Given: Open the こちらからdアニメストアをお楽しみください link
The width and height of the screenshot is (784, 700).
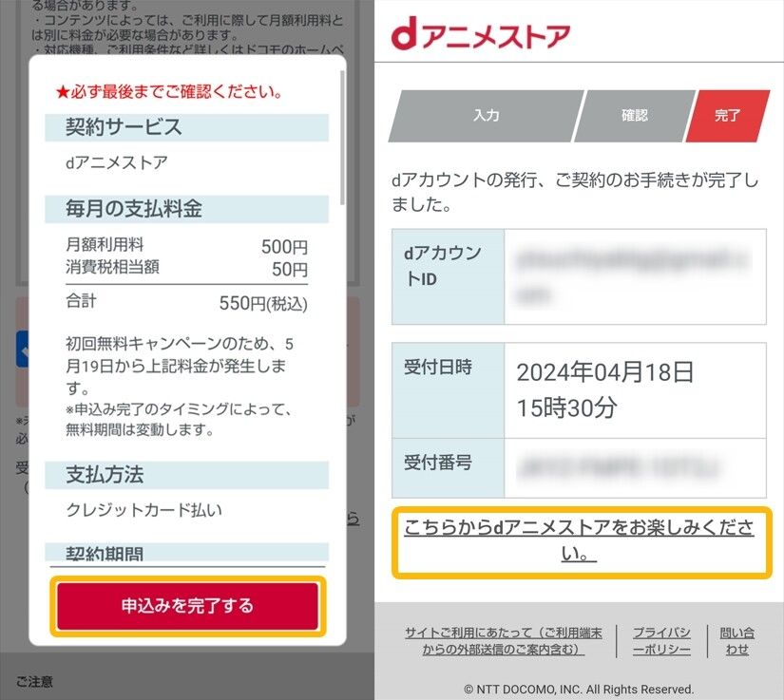Looking at the screenshot, I should pos(579,540).
